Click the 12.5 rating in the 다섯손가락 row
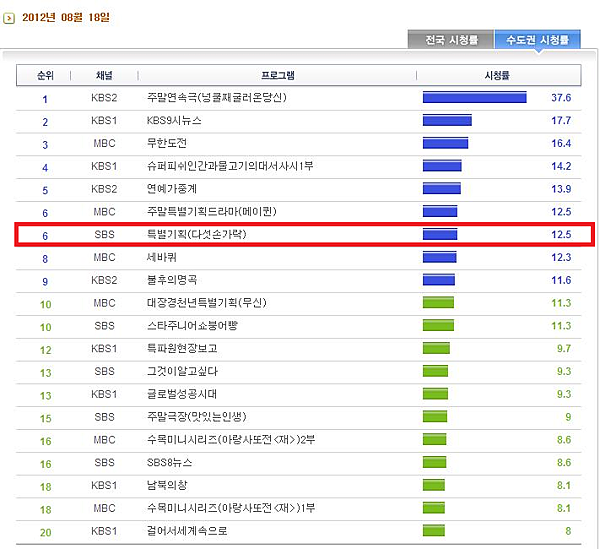Image resolution: width=600 pixels, height=549 pixels. pyautogui.click(x=561, y=234)
